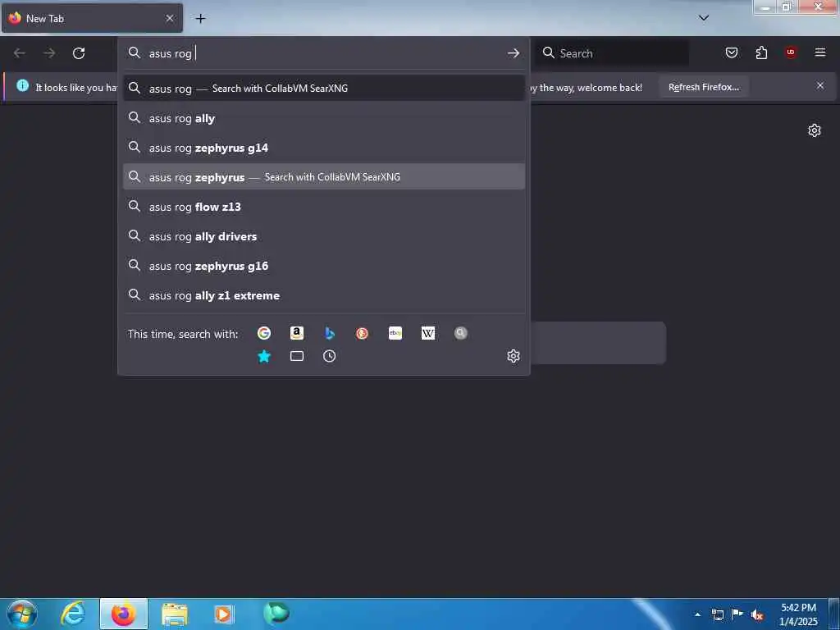
Task: Reload the current page
Action: 79,53
